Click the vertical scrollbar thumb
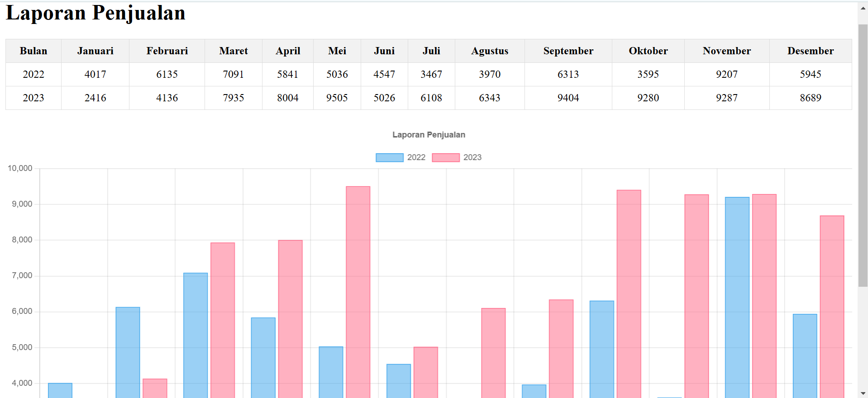The width and height of the screenshot is (868, 398). coord(863,154)
